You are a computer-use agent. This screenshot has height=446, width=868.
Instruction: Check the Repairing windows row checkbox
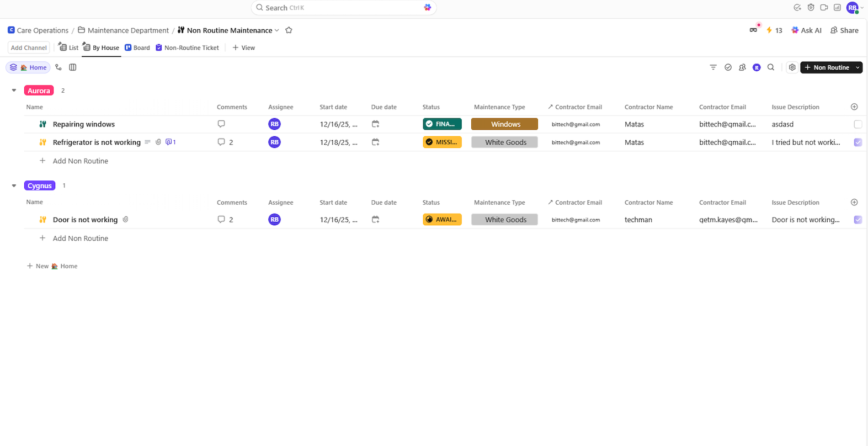858,124
